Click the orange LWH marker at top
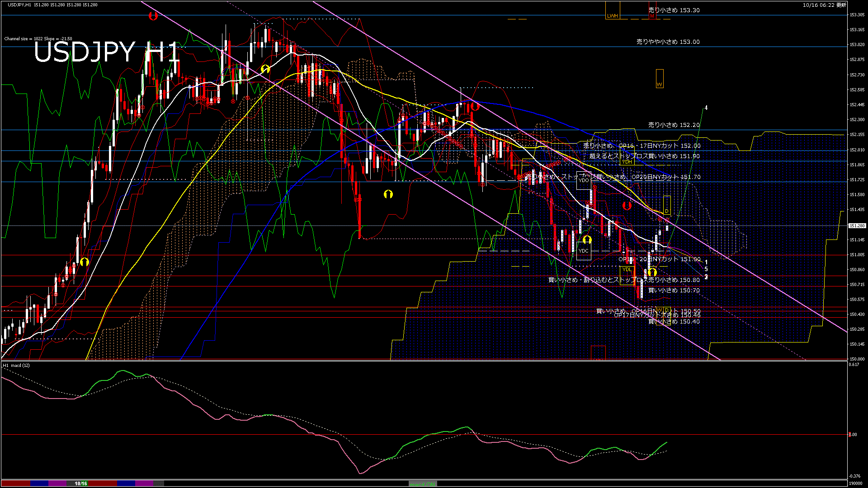 612,16
